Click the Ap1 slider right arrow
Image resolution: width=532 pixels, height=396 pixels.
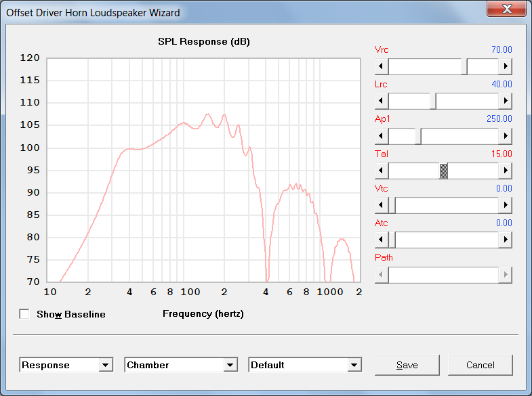click(x=505, y=136)
